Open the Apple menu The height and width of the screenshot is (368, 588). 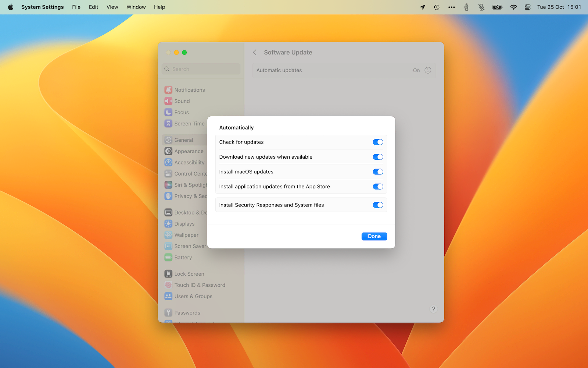[x=10, y=7]
